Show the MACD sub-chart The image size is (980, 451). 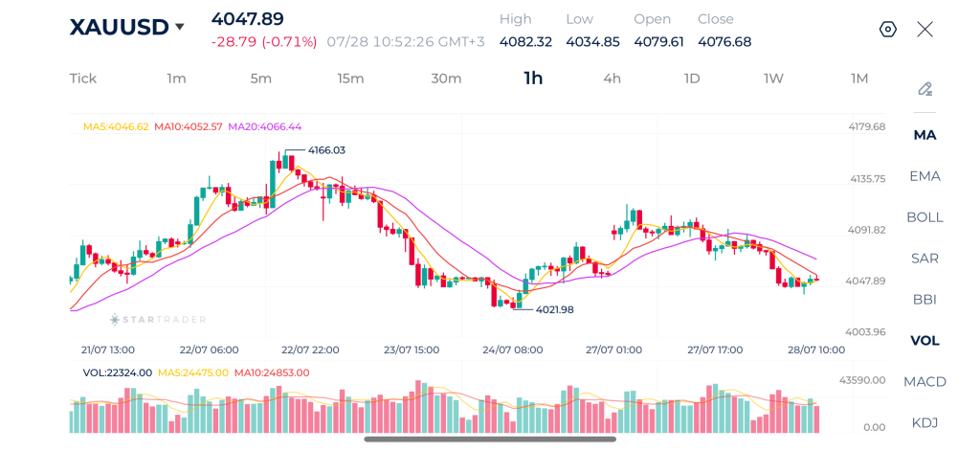coord(924,381)
